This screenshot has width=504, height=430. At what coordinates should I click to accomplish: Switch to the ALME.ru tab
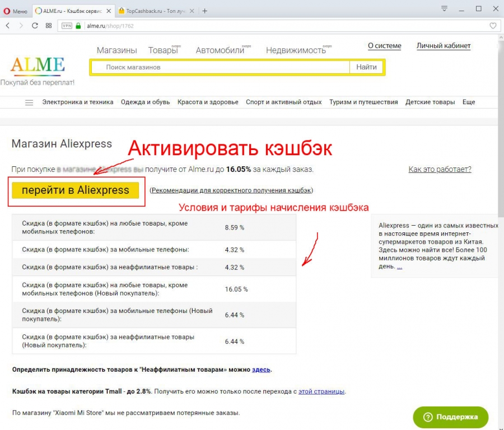point(73,11)
